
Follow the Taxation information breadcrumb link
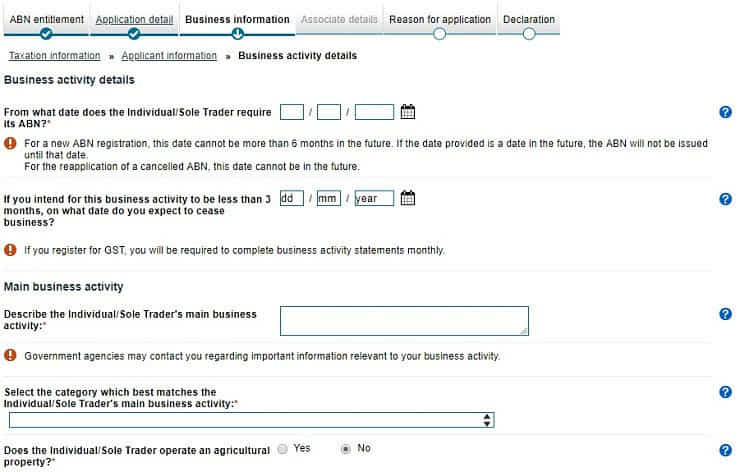54,56
